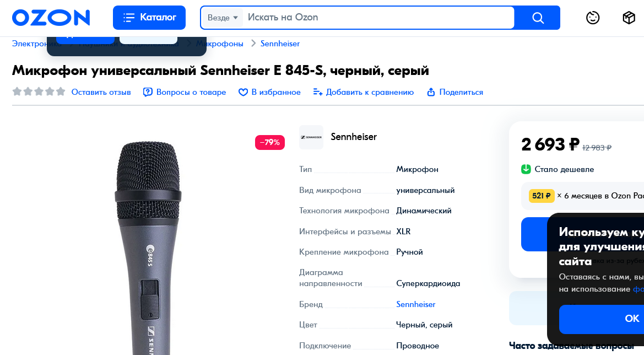The image size is (644, 355).
Task: Click the share icon
Action: 431,92
